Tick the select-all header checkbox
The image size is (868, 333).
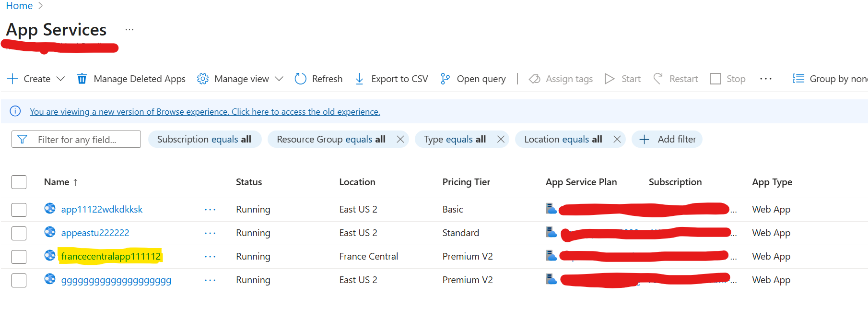(x=19, y=182)
